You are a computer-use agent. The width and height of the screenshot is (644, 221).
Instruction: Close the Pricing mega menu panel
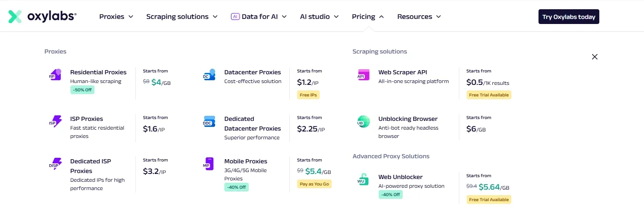tap(594, 57)
